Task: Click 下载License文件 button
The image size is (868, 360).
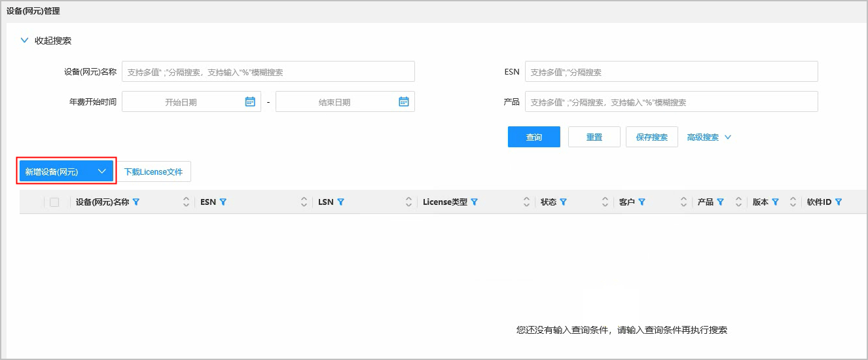Action: pyautogui.click(x=153, y=171)
